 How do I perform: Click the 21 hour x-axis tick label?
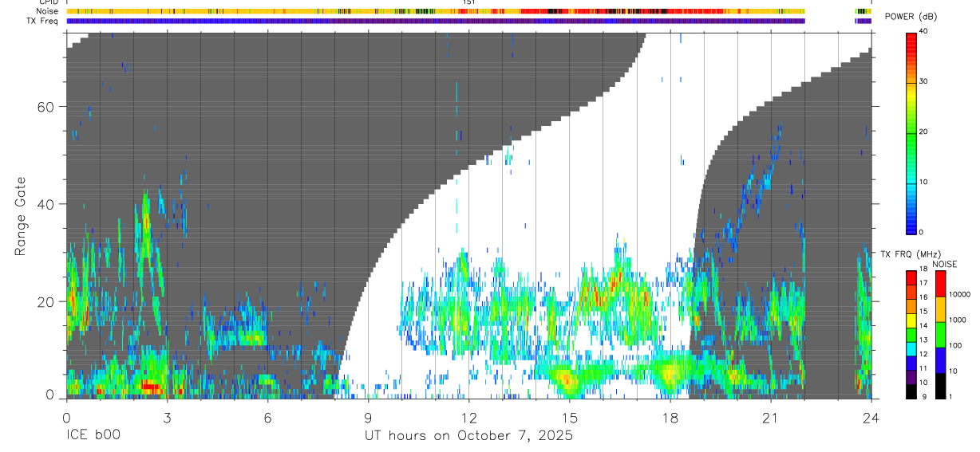pos(770,418)
